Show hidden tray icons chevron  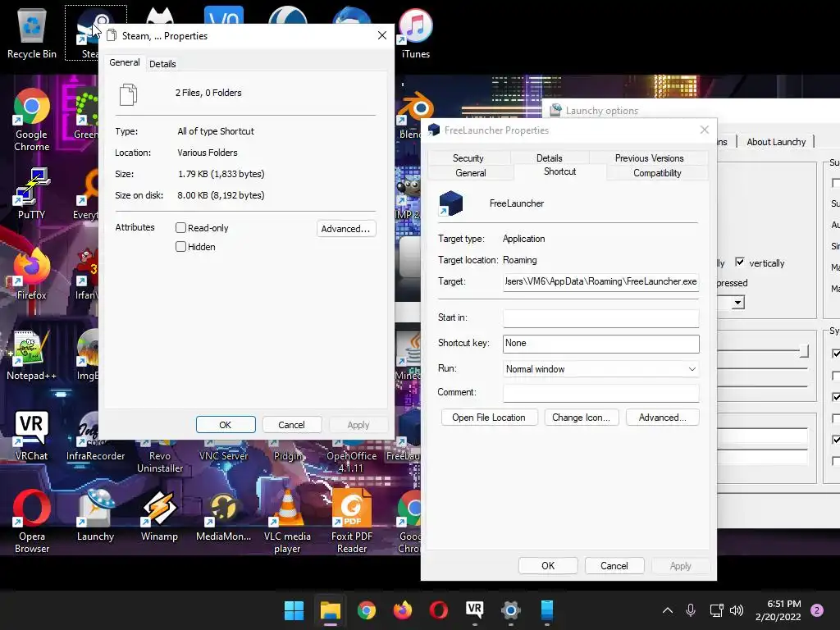pos(668,610)
